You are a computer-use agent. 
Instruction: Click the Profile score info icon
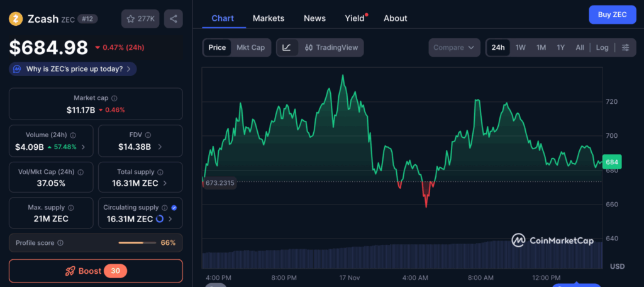(60, 242)
